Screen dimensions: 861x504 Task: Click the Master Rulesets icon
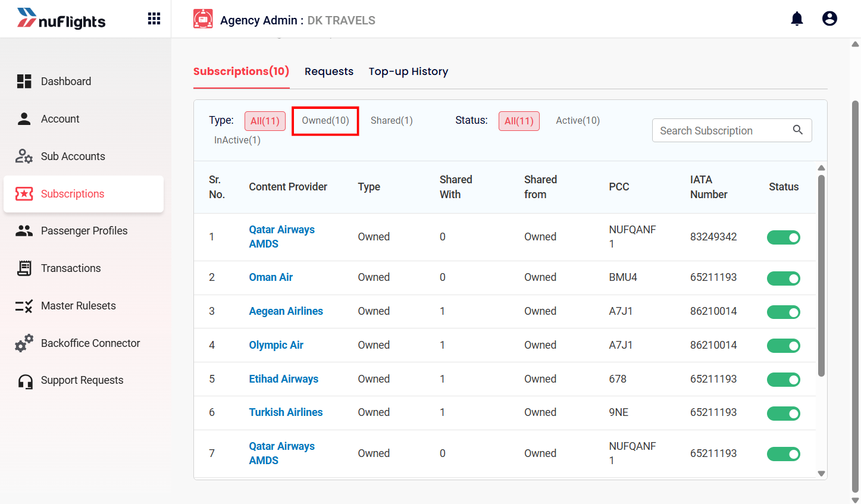coord(24,306)
